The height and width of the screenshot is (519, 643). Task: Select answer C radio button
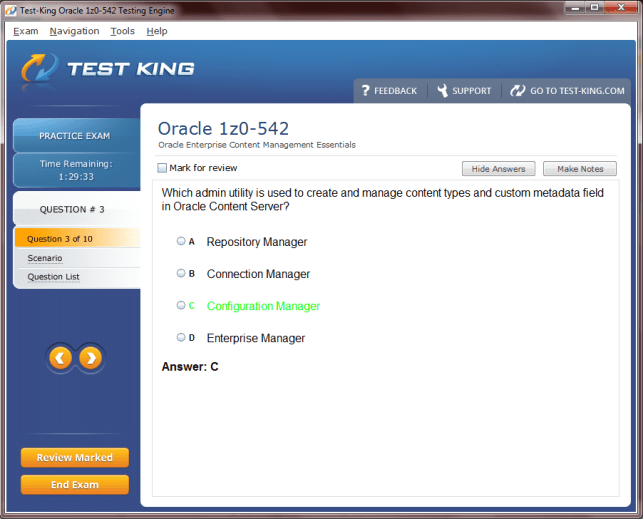(181, 305)
